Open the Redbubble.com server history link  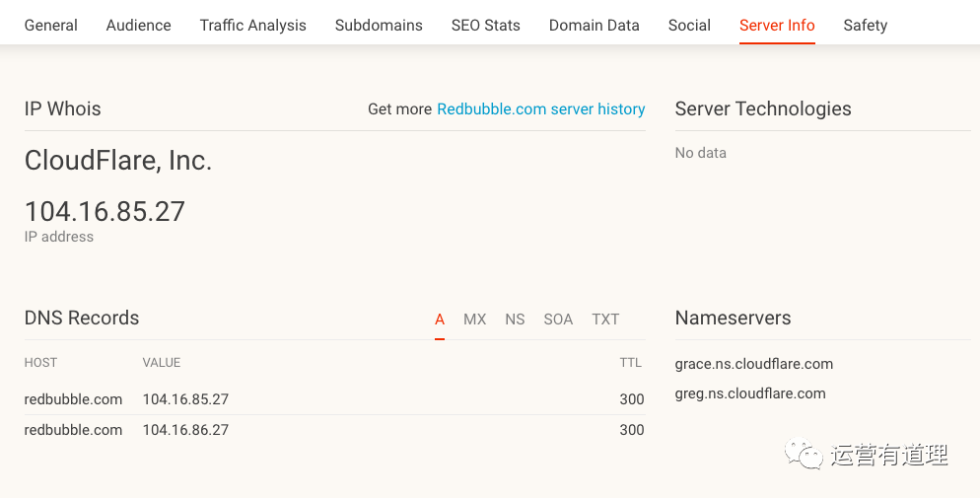[540, 108]
